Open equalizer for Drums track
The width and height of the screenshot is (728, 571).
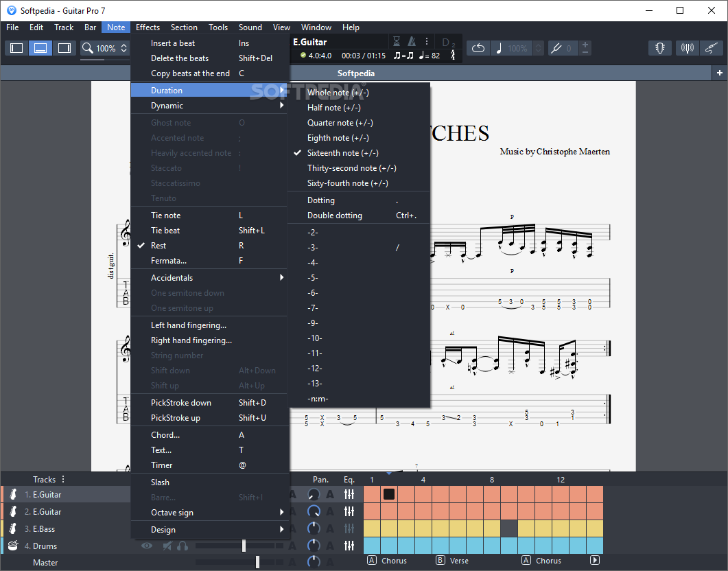[x=349, y=546]
